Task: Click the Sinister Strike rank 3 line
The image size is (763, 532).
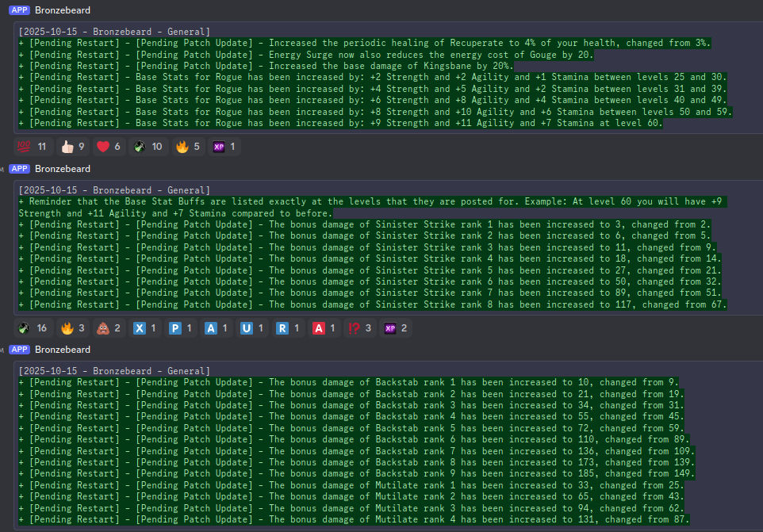Action: tap(367, 247)
